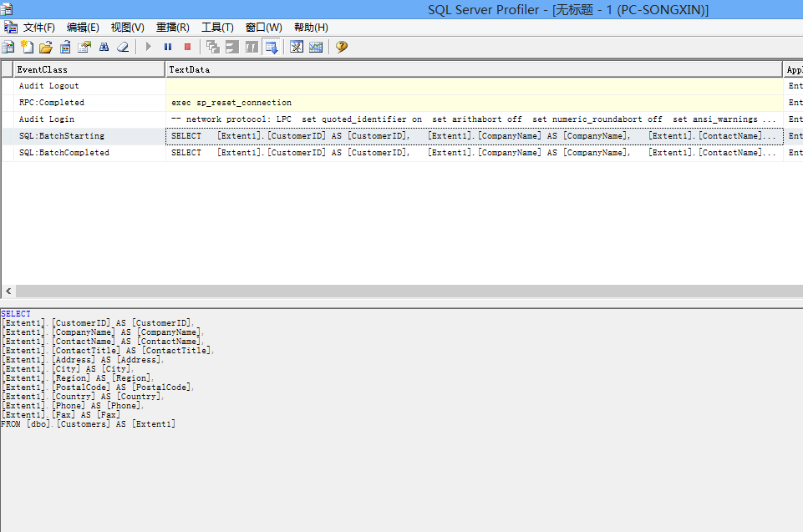This screenshot has width=803, height=532.
Task: Click the [CompanyName] AS [CompanyName] line
Action: [103, 332]
